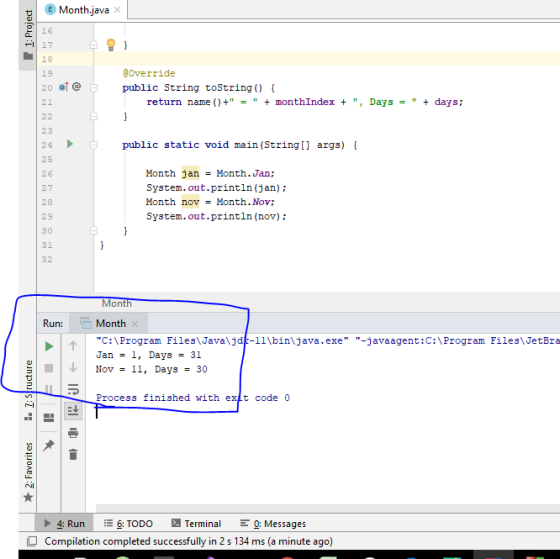
Task: Click the console output 'Nov = 11, Days = 30'
Action: pyautogui.click(x=151, y=369)
